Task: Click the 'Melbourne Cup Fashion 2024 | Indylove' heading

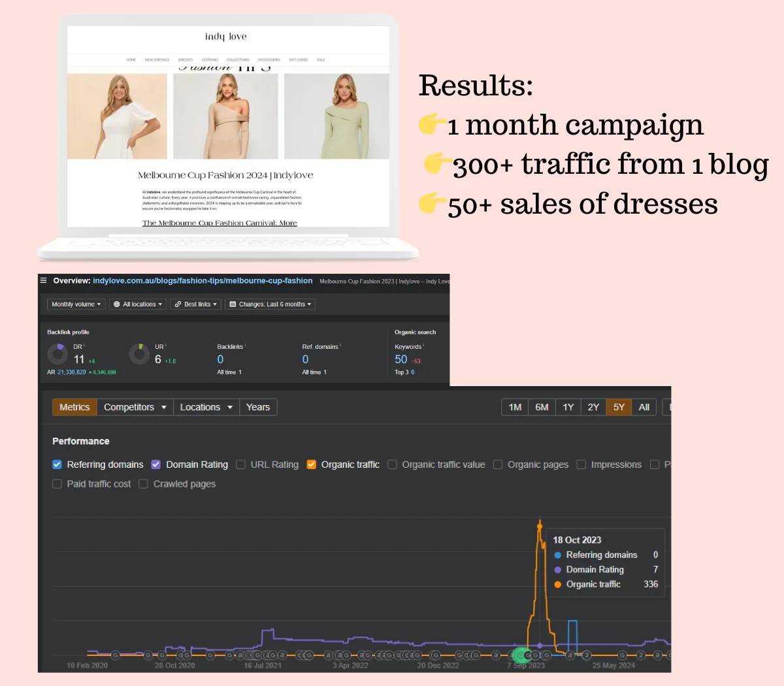Action: click(x=225, y=175)
